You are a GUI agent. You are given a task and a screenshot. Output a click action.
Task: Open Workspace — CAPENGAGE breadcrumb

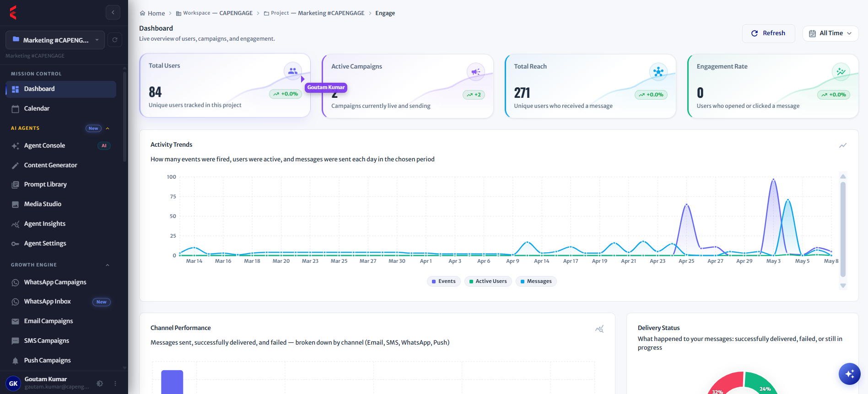click(214, 13)
